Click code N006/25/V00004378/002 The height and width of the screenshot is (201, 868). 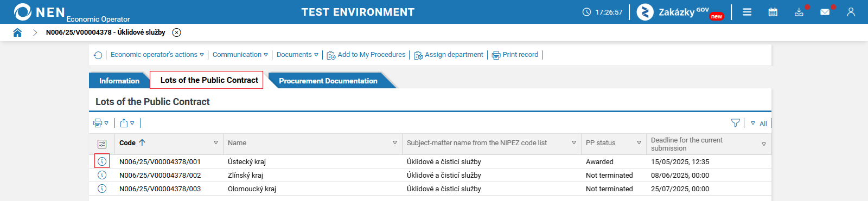click(x=160, y=176)
